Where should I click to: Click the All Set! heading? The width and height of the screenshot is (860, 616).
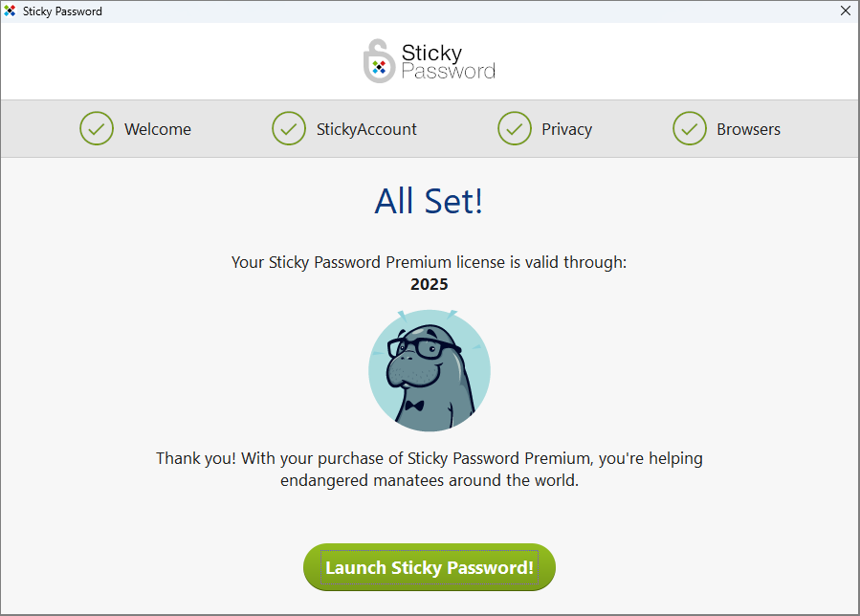tap(429, 201)
